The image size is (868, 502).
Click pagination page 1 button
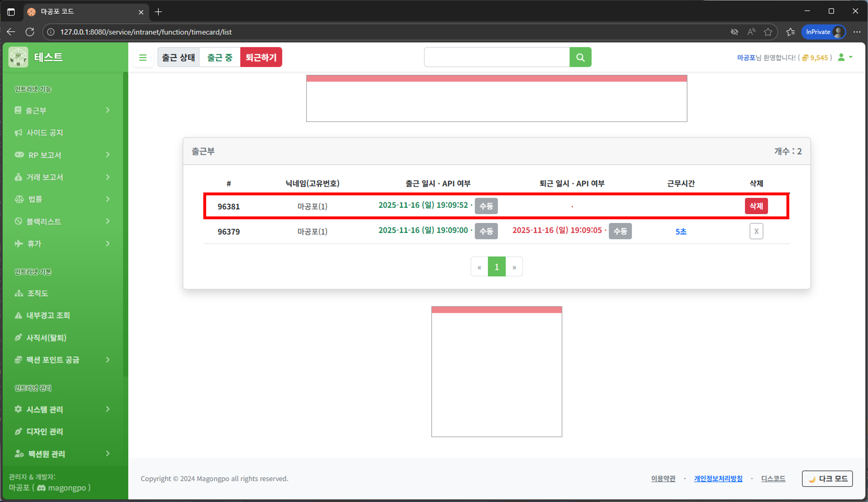[496, 267]
